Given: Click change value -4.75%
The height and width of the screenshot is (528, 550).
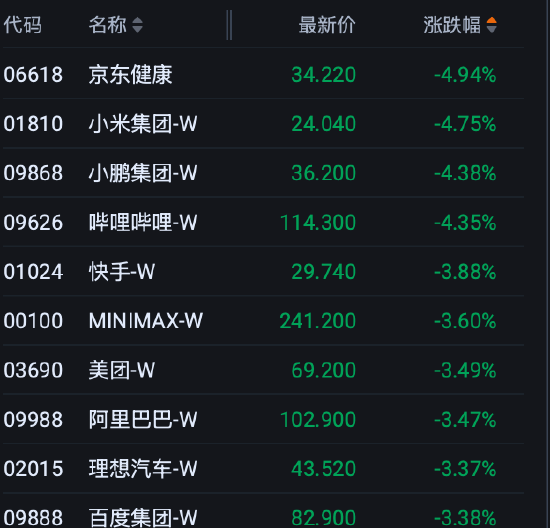Looking at the screenshot, I should 465,124.
